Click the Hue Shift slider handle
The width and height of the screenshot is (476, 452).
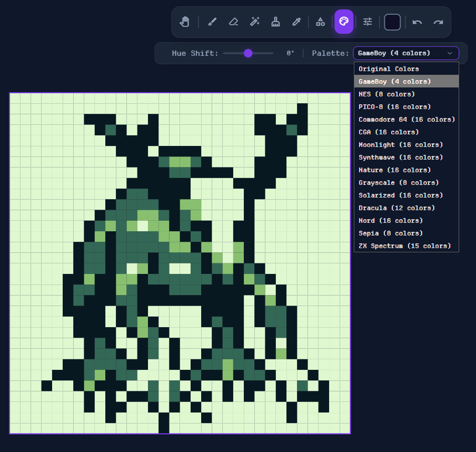pyautogui.click(x=248, y=53)
